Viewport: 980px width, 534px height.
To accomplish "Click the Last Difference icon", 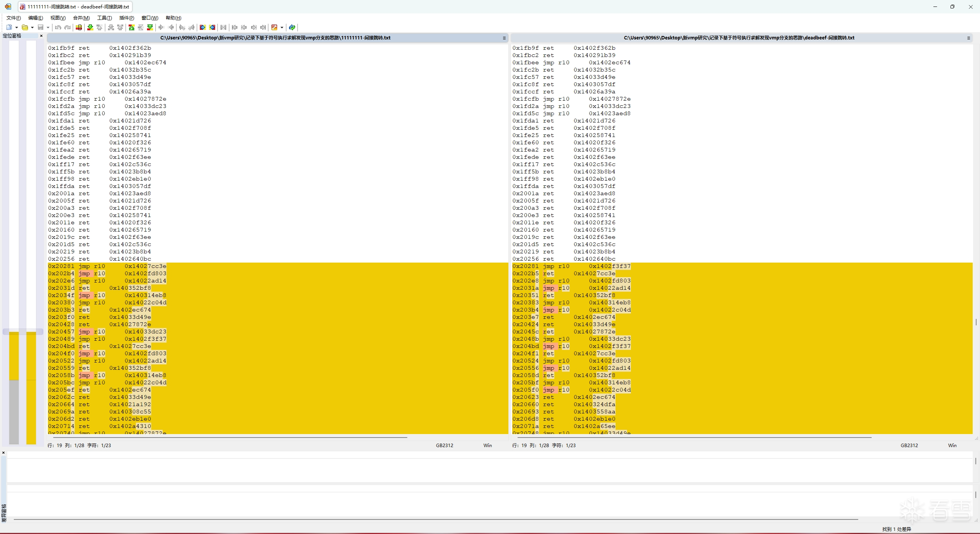I will click(x=150, y=27).
